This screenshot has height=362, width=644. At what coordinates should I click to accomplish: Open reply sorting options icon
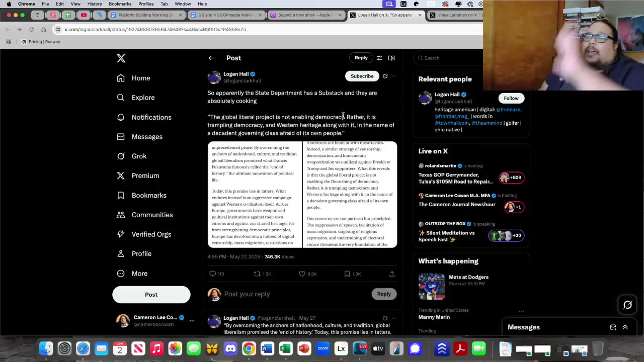(x=379, y=58)
